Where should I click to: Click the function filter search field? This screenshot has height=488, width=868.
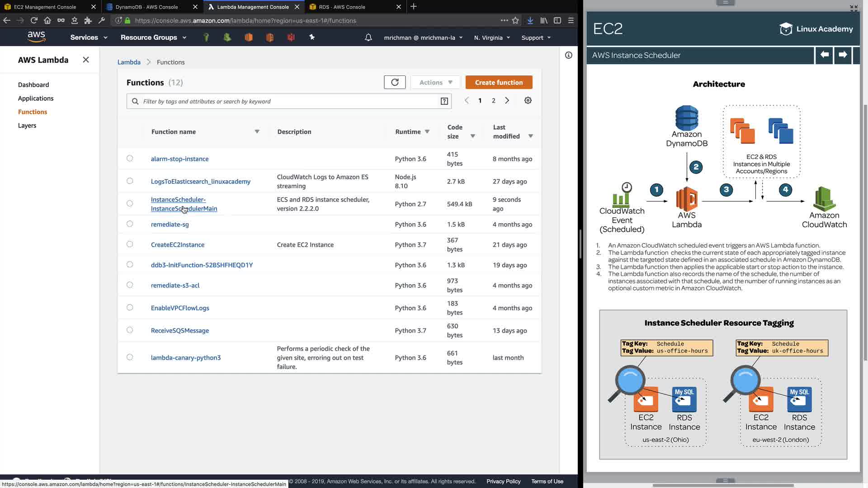[289, 101]
